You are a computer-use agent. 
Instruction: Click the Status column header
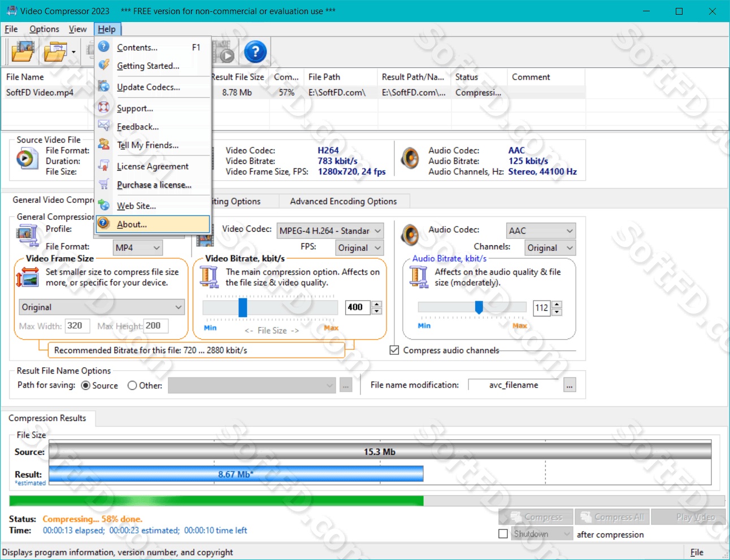tap(479, 77)
